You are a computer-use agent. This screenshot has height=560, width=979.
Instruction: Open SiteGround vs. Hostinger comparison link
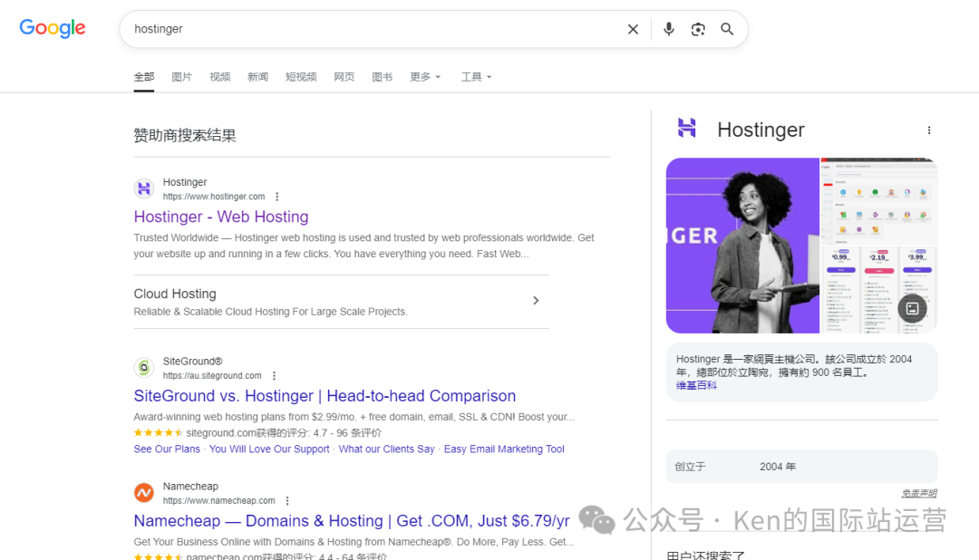[x=325, y=396]
